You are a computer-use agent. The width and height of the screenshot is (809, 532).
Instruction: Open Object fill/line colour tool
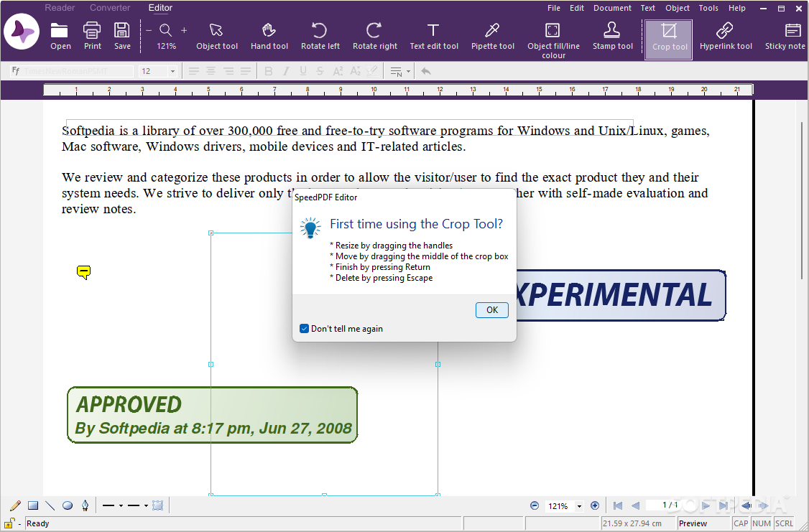point(553,39)
